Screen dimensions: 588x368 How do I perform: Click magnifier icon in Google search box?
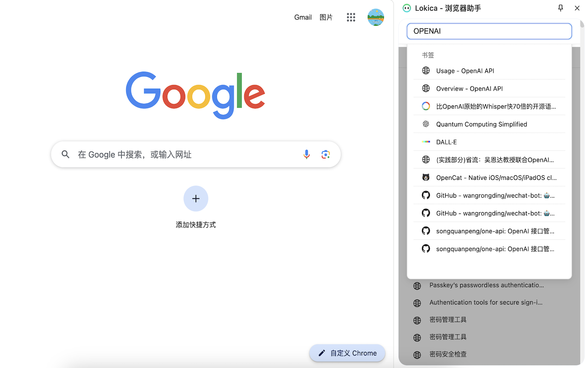pyautogui.click(x=66, y=155)
